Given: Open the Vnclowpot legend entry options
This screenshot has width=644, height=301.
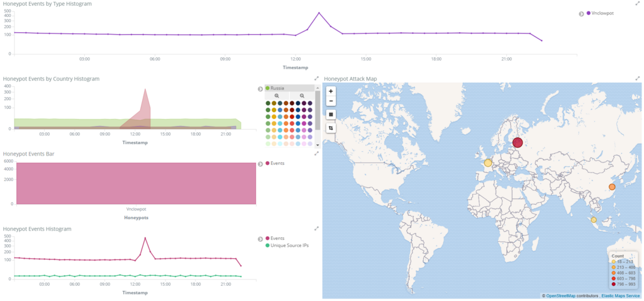Looking at the screenshot, I should 600,13.
